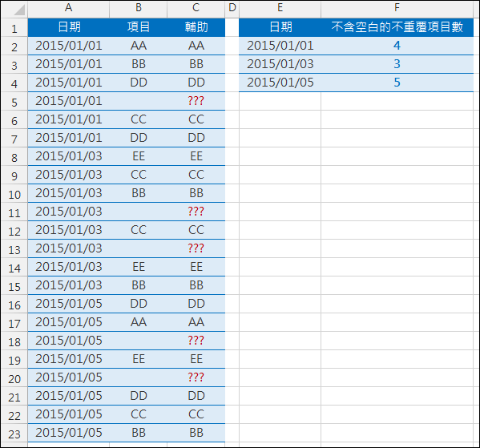Select cell B23 containing BB
The width and height of the screenshot is (480, 448).
pyautogui.click(x=139, y=433)
